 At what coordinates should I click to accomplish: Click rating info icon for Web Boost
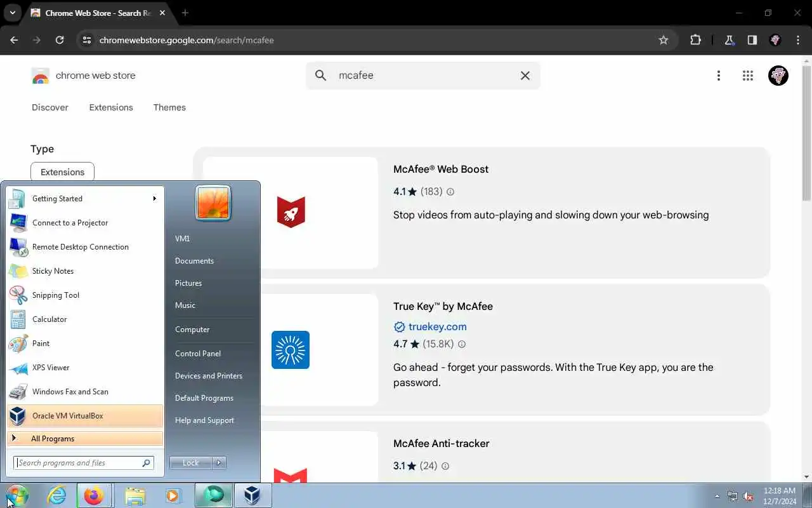[x=450, y=192]
